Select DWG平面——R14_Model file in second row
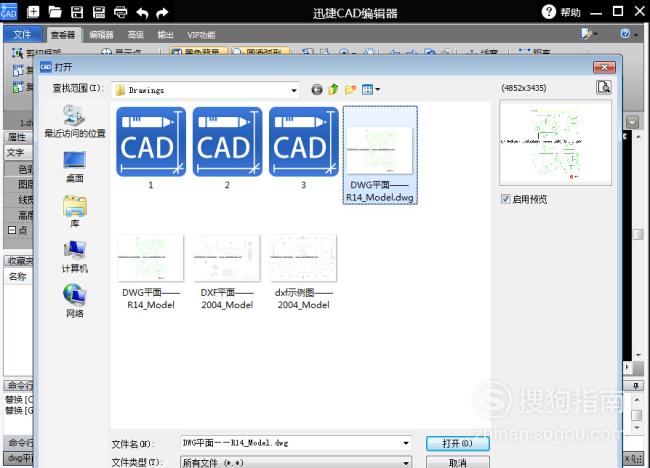The image size is (650, 468). click(x=151, y=272)
